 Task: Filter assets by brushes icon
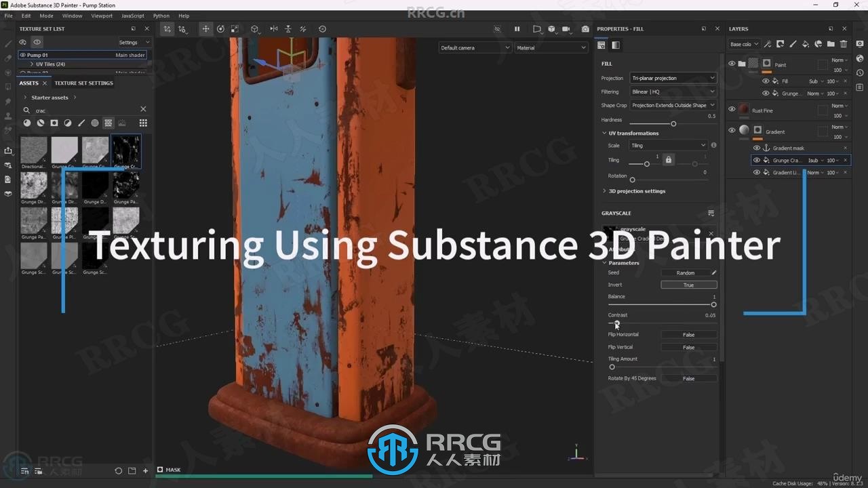(x=81, y=123)
